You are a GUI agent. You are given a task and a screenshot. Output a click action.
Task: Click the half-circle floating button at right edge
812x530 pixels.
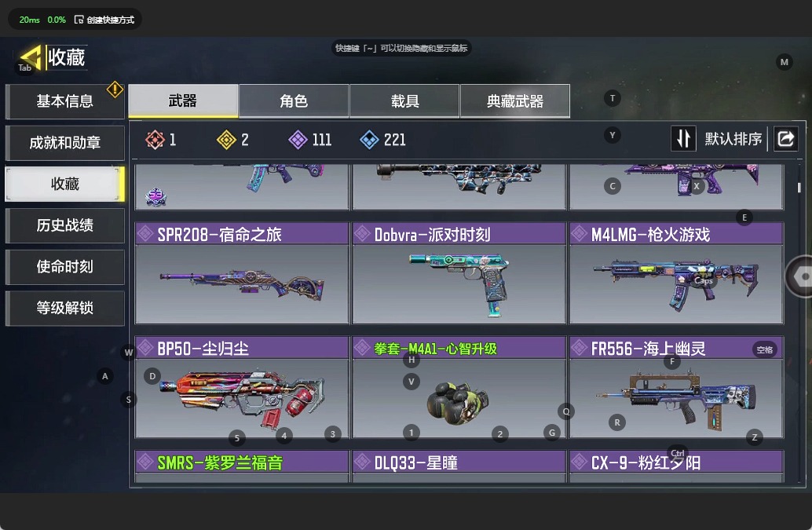tap(799, 276)
